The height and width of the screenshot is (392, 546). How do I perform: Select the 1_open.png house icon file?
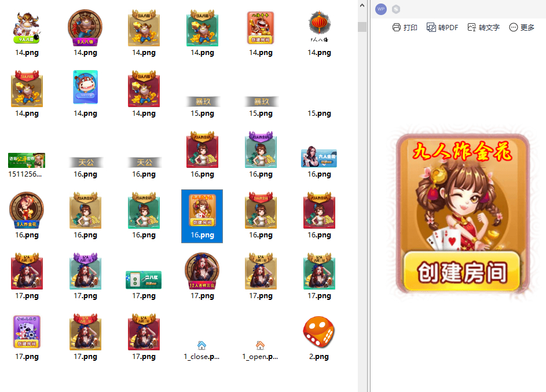[x=260, y=346]
